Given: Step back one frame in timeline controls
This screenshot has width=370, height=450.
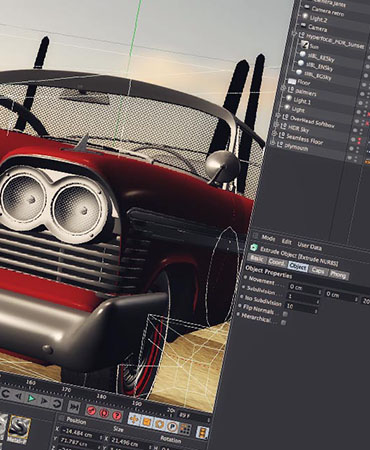Looking at the screenshot, I should click(18, 396).
